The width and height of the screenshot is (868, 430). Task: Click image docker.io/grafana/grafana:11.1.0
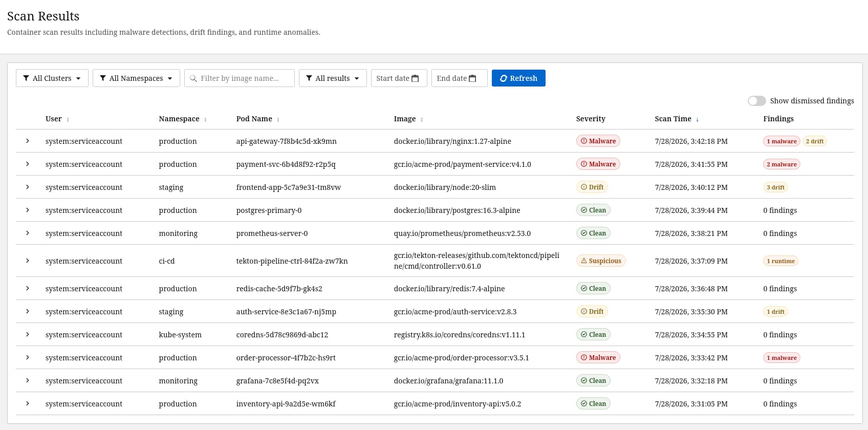point(448,381)
